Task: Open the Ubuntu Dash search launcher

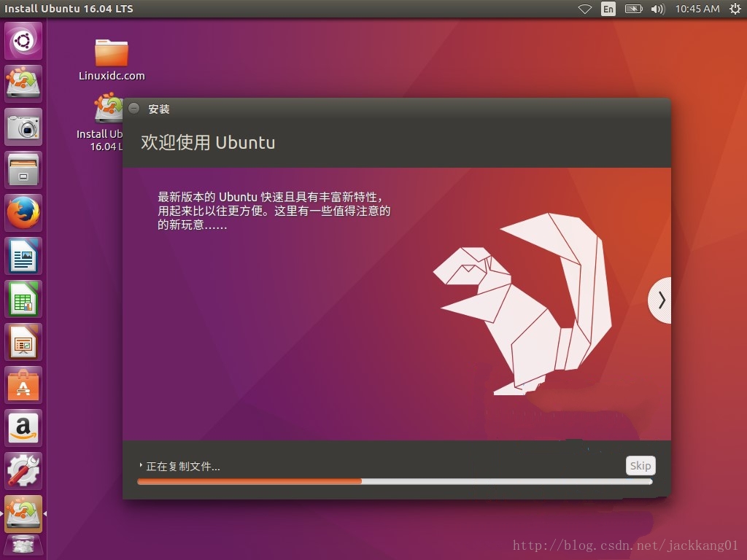Action: (x=23, y=41)
